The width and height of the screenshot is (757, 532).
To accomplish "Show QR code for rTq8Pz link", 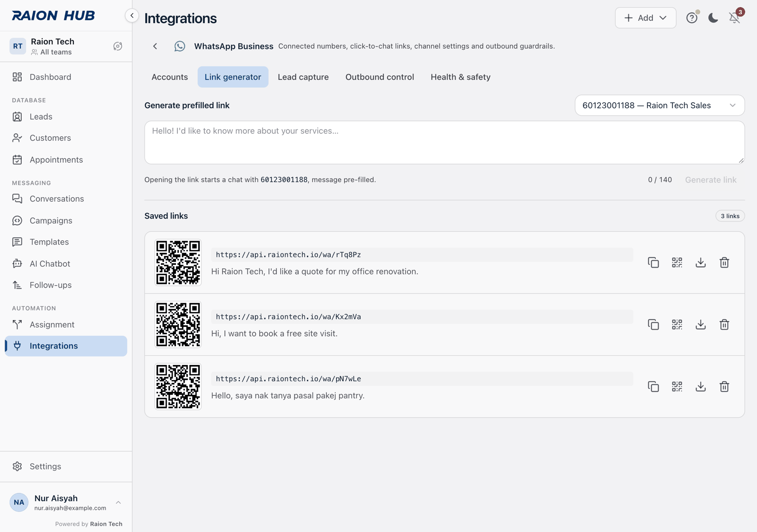I will (x=677, y=262).
